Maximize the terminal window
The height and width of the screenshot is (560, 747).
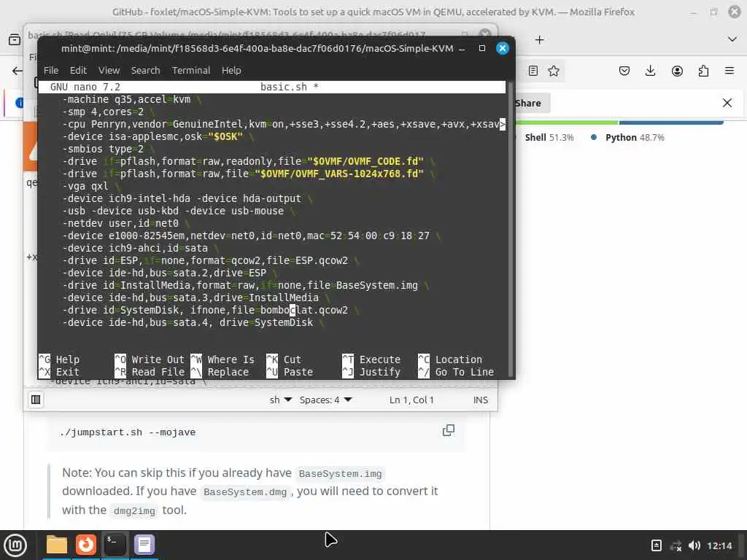pyautogui.click(x=482, y=48)
